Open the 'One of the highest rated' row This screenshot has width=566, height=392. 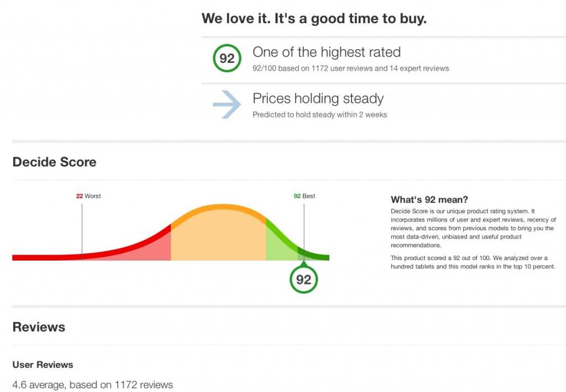pyautogui.click(x=384, y=60)
